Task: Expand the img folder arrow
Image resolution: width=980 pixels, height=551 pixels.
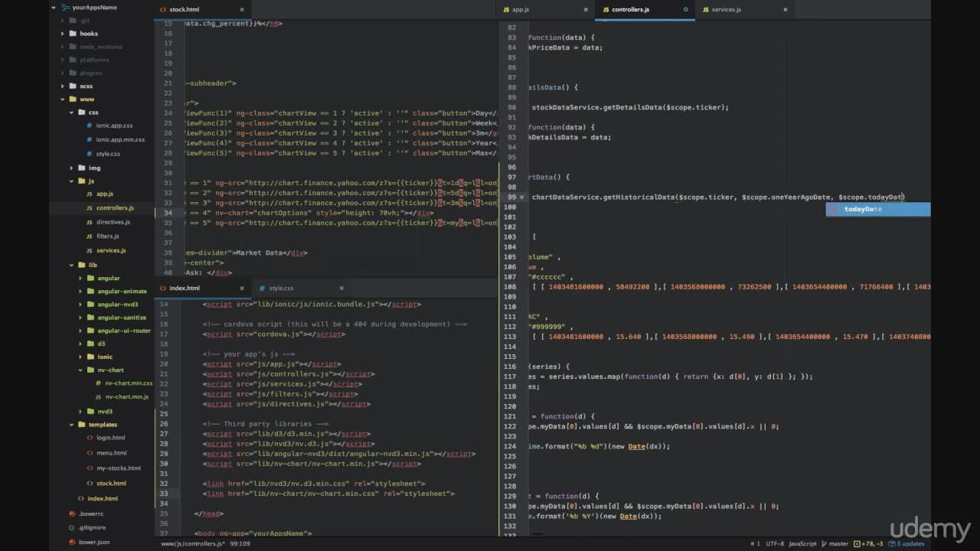Action: click(72, 168)
